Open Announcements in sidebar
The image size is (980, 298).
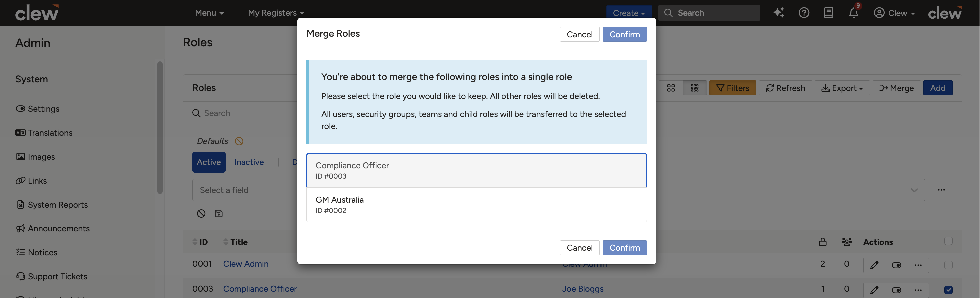(53, 228)
